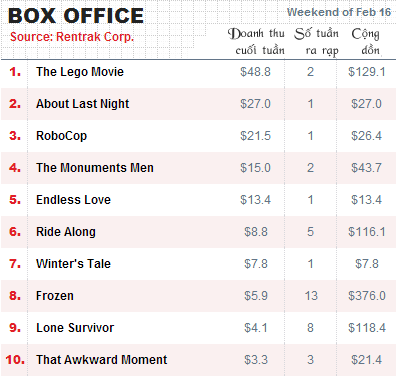Select the Ride Along title

coord(66,232)
